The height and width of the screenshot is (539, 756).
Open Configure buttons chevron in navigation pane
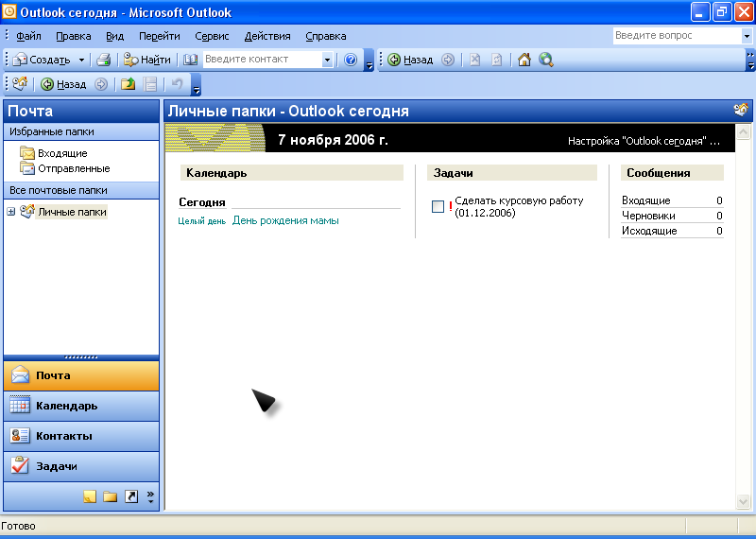tap(150, 497)
